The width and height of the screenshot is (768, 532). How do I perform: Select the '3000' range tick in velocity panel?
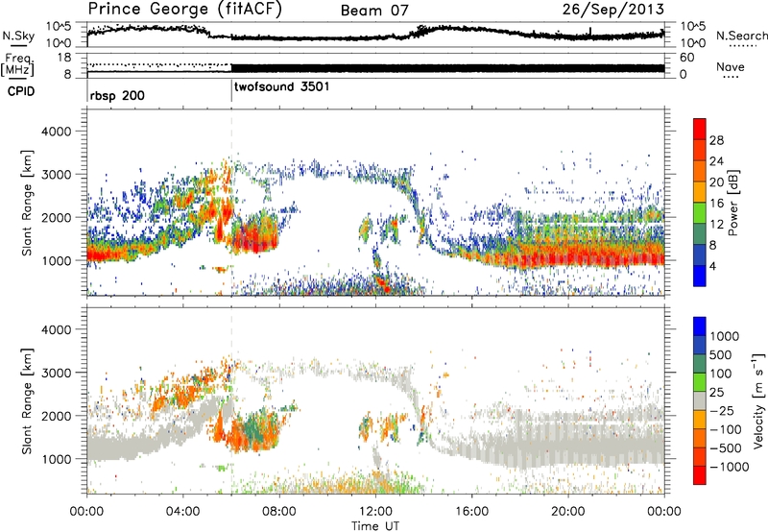[56, 373]
